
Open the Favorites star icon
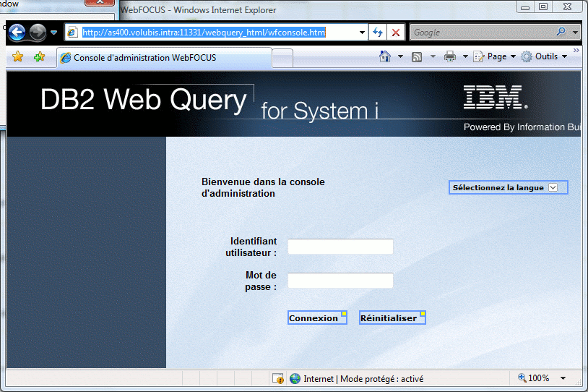pos(17,57)
